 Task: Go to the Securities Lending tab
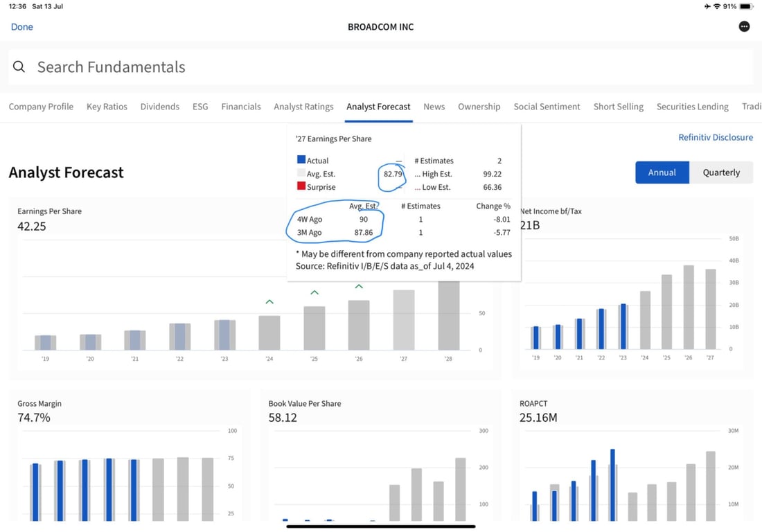point(693,107)
